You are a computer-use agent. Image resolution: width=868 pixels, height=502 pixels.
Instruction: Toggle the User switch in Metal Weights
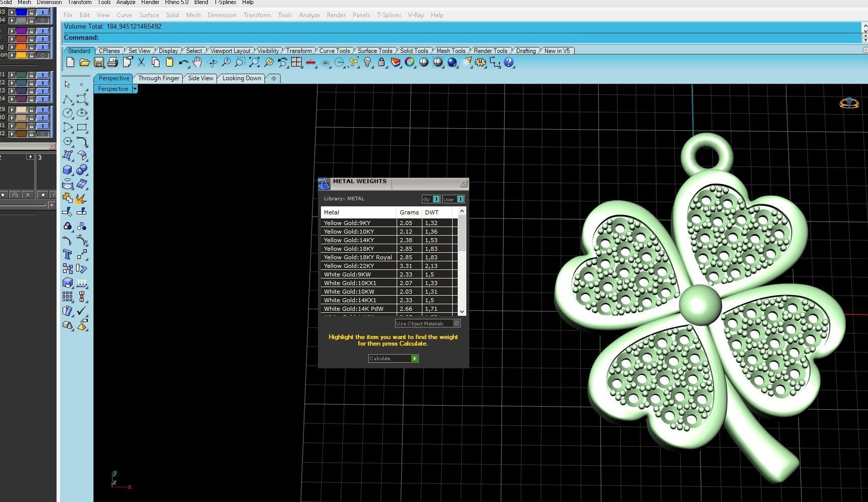[x=453, y=199]
